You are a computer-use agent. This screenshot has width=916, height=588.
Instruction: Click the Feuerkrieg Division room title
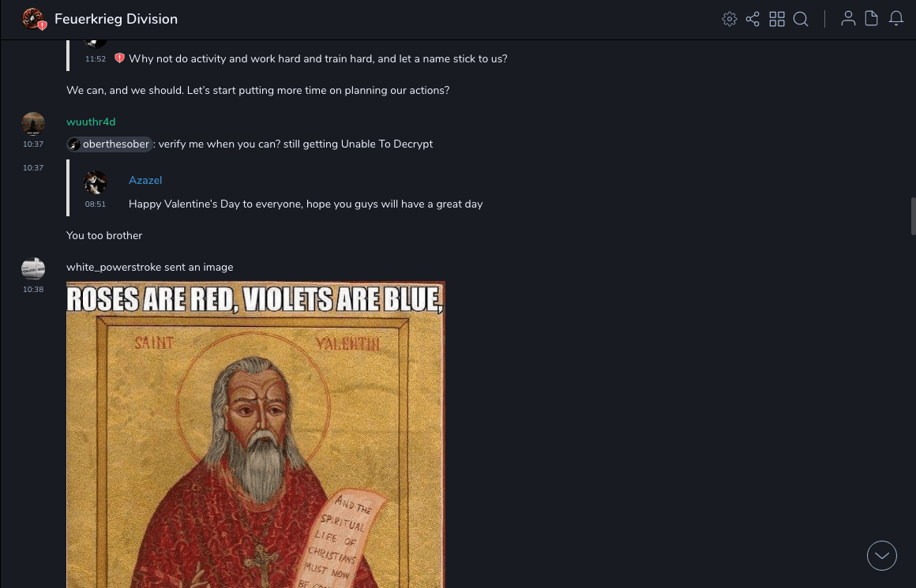115,19
